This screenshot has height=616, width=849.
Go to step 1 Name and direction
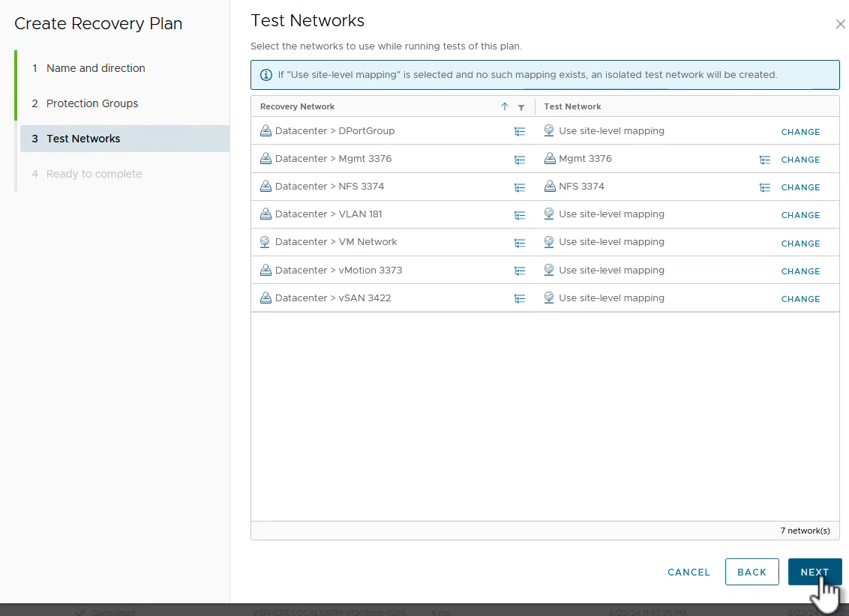tap(95, 68)
